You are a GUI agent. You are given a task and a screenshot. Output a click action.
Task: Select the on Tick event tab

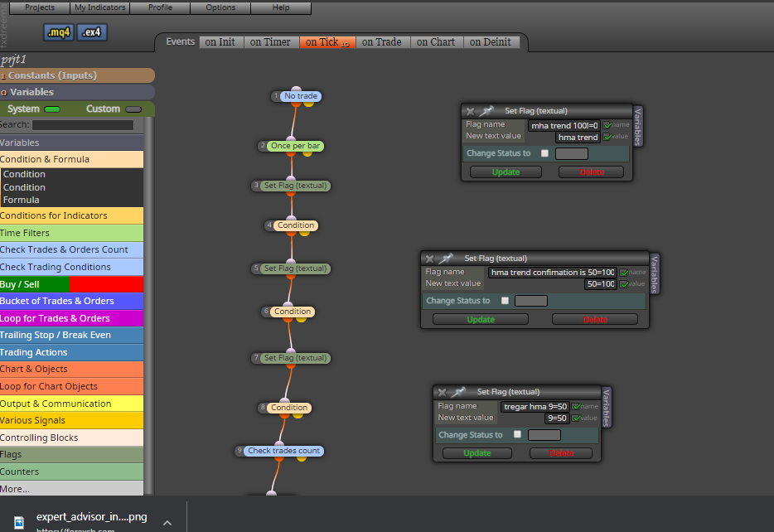point(327,42)
